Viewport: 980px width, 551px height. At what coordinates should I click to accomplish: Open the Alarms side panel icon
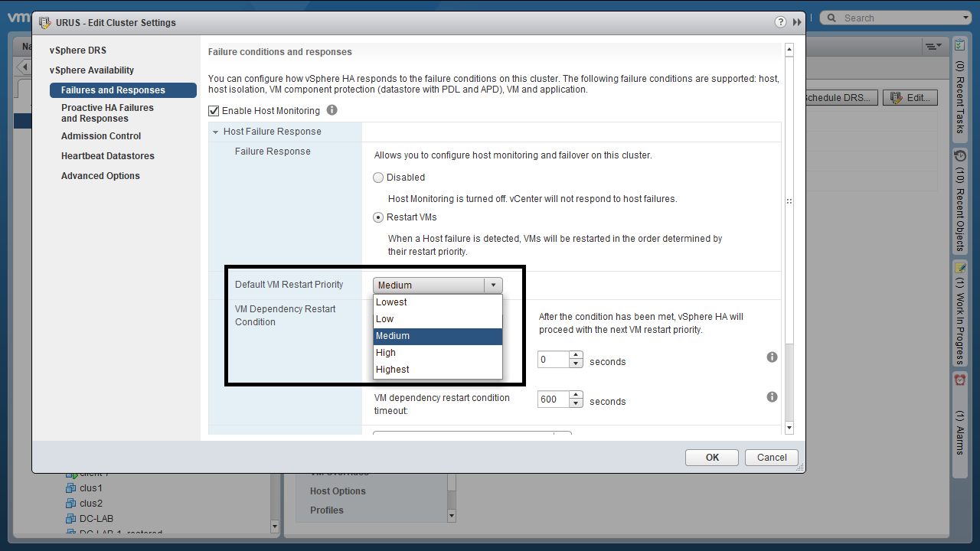coord(959,380)
